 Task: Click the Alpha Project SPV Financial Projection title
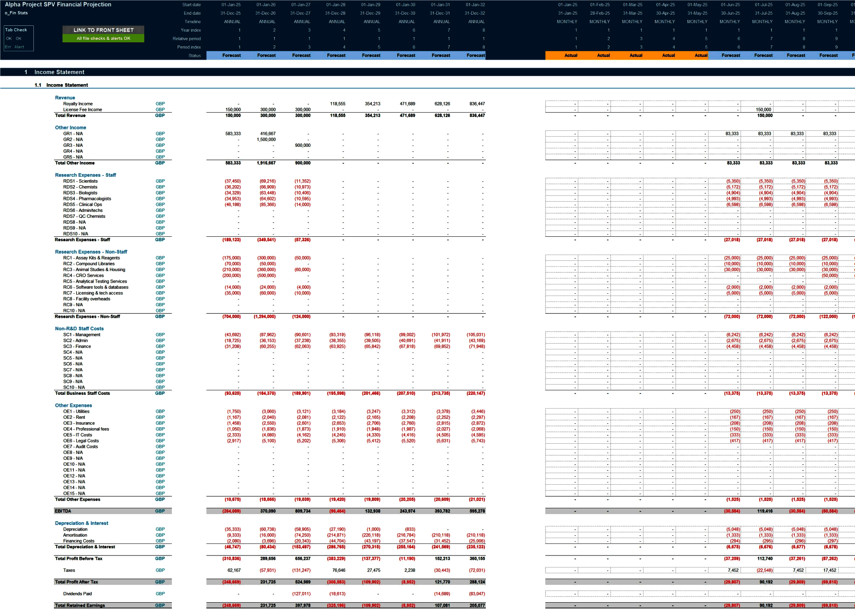(58, 4)
